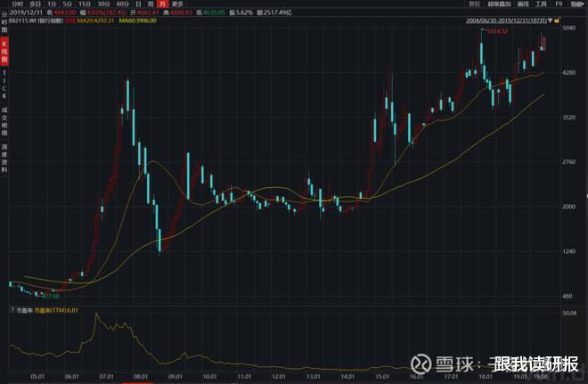Screen dimensions: 588x384
Task: Select the 60分 interval
Action: [123, 4]
